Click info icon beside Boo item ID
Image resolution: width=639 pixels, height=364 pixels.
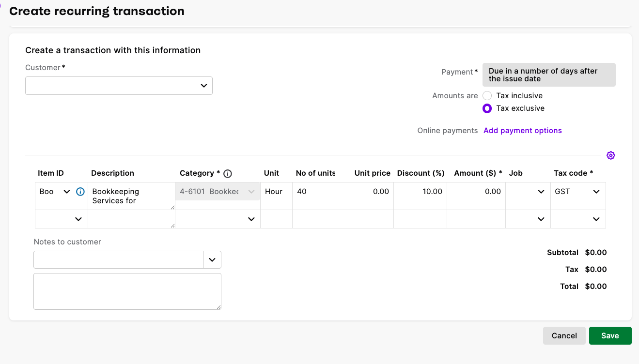(x=80, y=192)
